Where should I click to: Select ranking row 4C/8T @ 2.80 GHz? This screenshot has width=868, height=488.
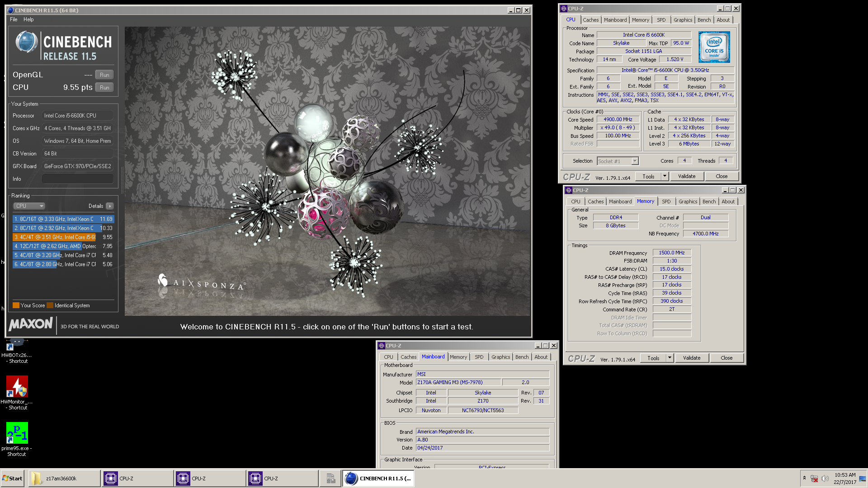(x=63, y=264)
